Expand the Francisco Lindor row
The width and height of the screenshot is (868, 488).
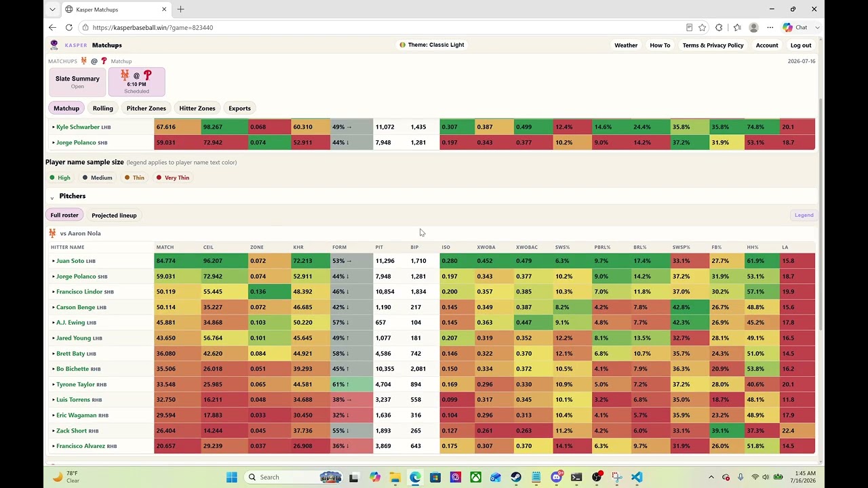point(54,291)
